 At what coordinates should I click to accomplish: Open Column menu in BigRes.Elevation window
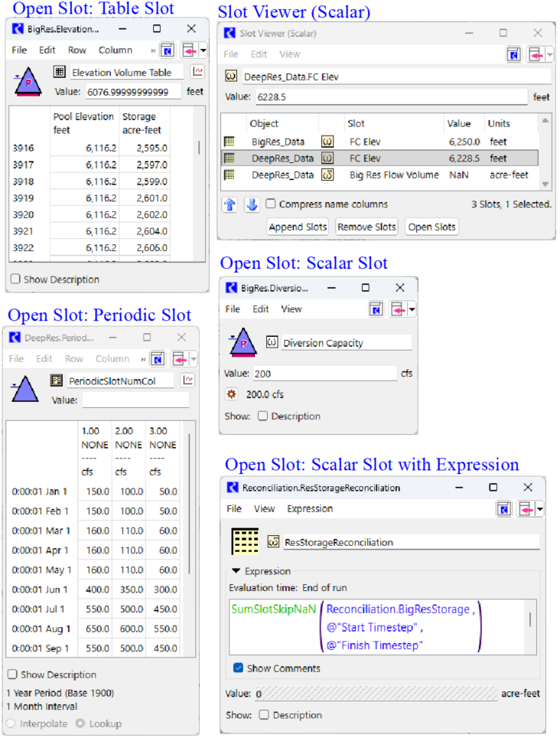115,51
